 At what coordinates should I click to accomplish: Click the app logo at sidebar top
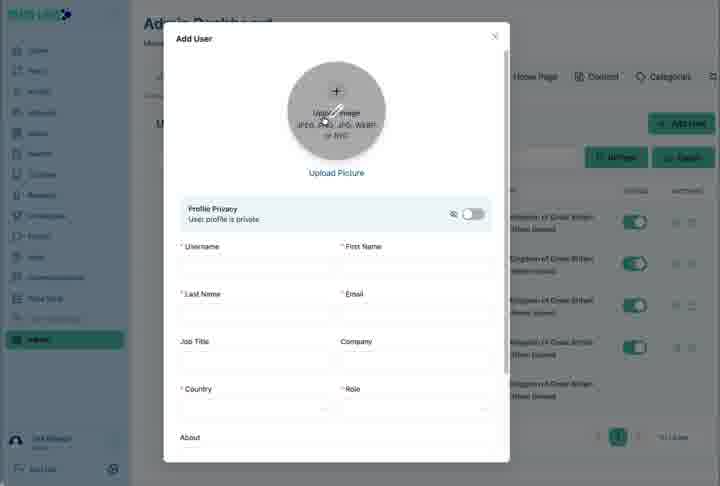coord(39,15)
